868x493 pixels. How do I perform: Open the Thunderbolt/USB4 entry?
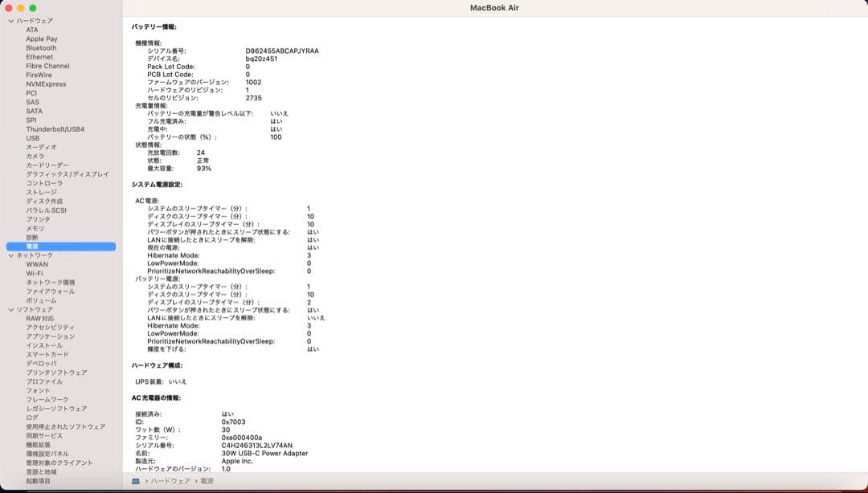point(55,129)
